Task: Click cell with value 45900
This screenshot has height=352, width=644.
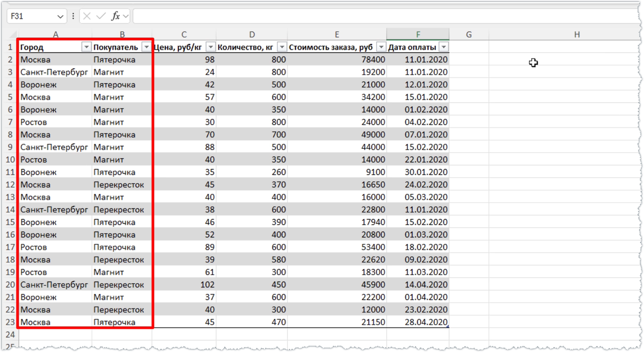Action: point(336,284)
